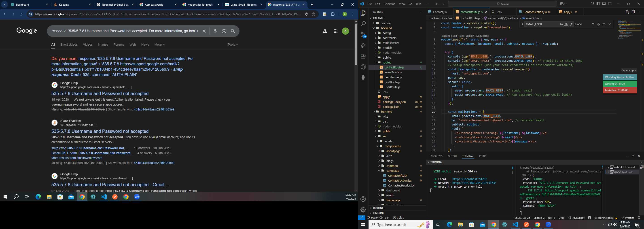
Task: Open Google apps grid icon
Action: [335, 31]
